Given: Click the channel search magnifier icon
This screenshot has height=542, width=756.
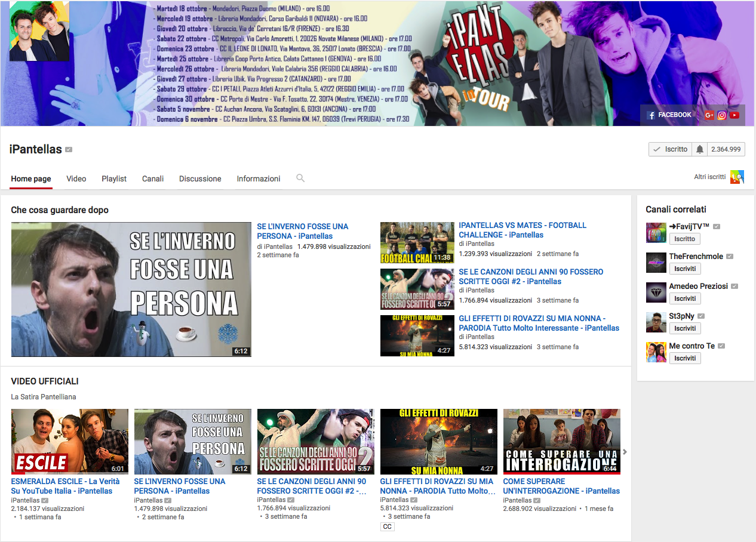Looking at the screenshot, I should 300,178.
